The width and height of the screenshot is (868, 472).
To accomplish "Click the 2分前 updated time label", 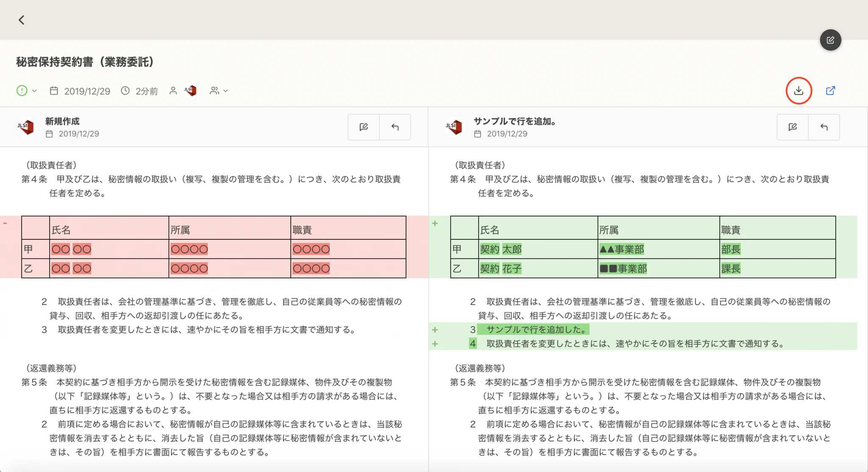I will tap(146, 91).
